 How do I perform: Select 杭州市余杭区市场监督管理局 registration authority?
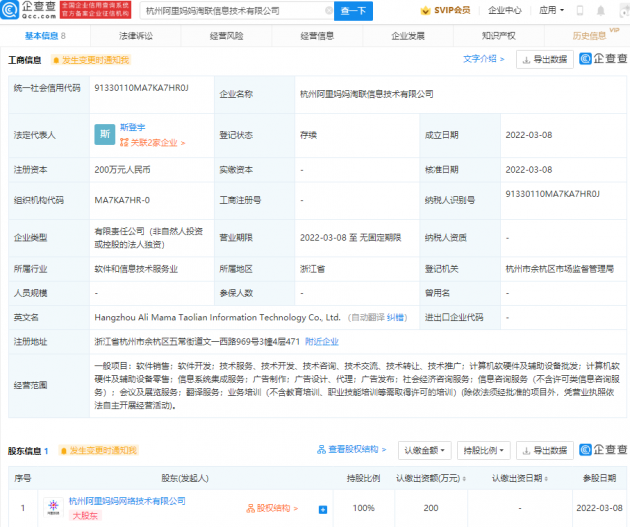coord(560,269)
